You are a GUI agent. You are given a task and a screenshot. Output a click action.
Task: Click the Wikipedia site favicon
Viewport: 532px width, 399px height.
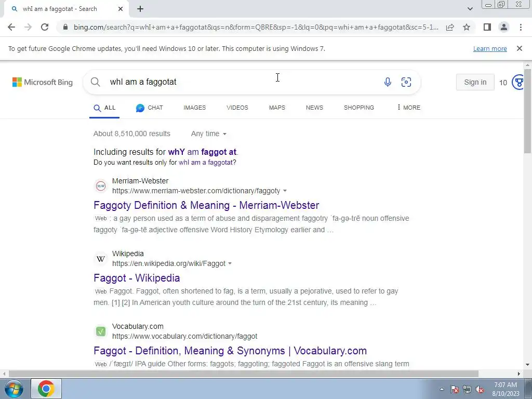click(x=101, y=259)
